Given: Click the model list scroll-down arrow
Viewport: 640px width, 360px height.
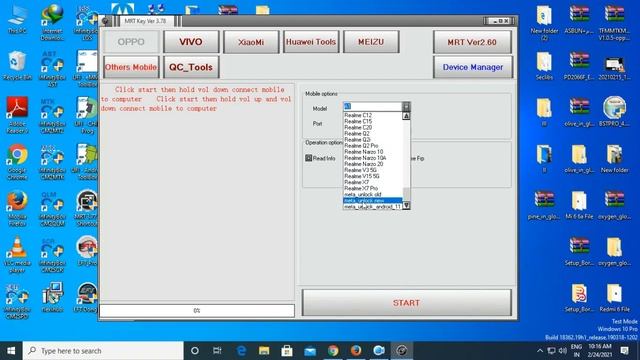Looking at the screenshot, I should click(x=406, y=206).
